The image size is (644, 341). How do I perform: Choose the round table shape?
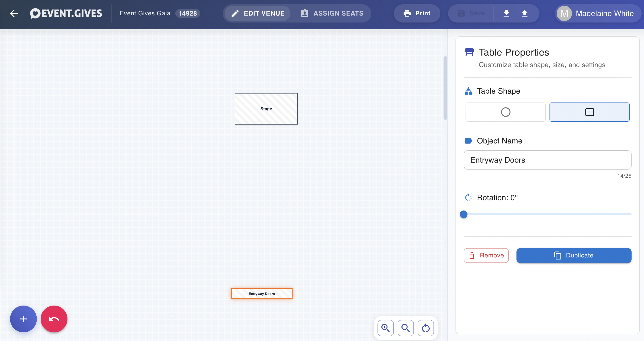click(x=505, y=112)
